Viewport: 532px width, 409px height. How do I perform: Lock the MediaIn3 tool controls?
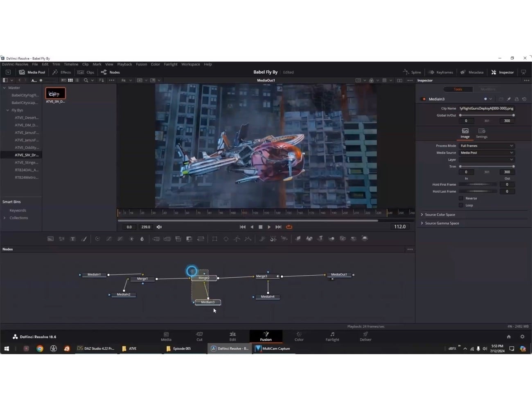tap(516, 99)
